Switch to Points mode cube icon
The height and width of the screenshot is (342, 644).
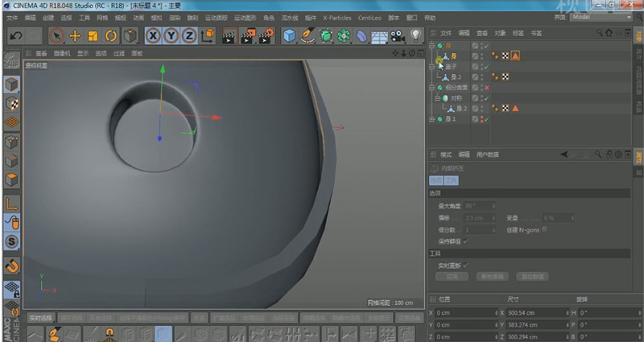[12, 142]
